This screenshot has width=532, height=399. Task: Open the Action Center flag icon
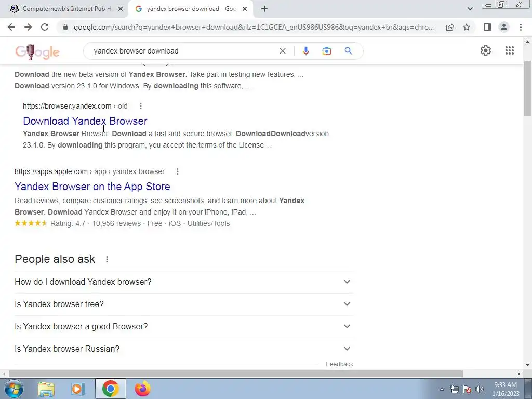pyautogui.click(x=467, y=389)
